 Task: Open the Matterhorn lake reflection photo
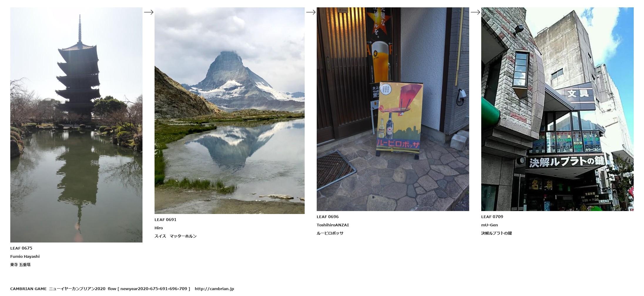pyautogui.click(x=229, y=111)
